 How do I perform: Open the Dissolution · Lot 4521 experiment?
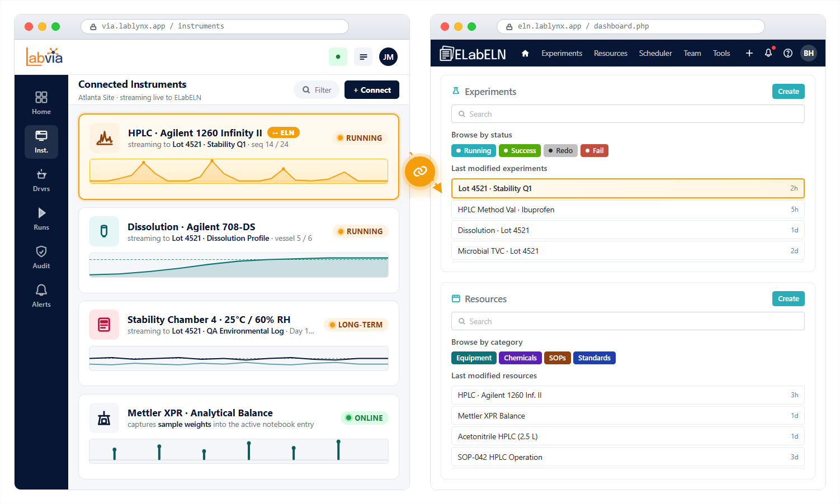[628, 230]
